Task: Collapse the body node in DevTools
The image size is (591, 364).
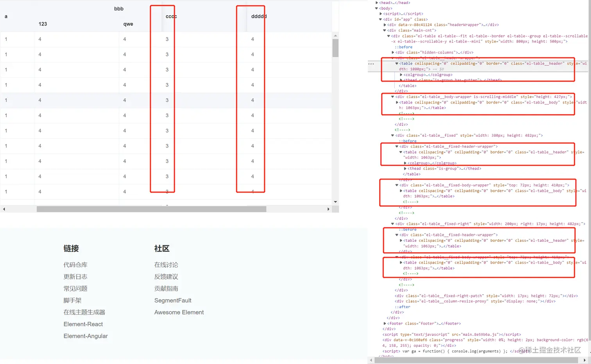Action: tap(377, 8)
